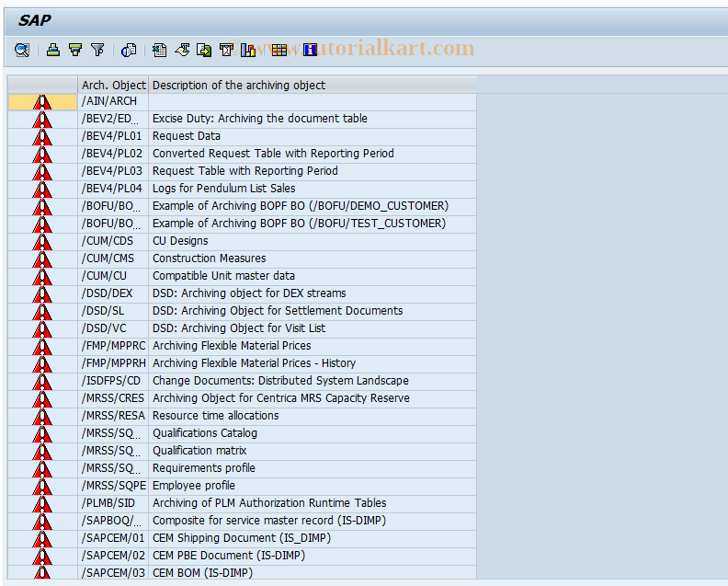
Task: Click 'Composite for service master record (IS-DIMP)'
Action: 269,521
